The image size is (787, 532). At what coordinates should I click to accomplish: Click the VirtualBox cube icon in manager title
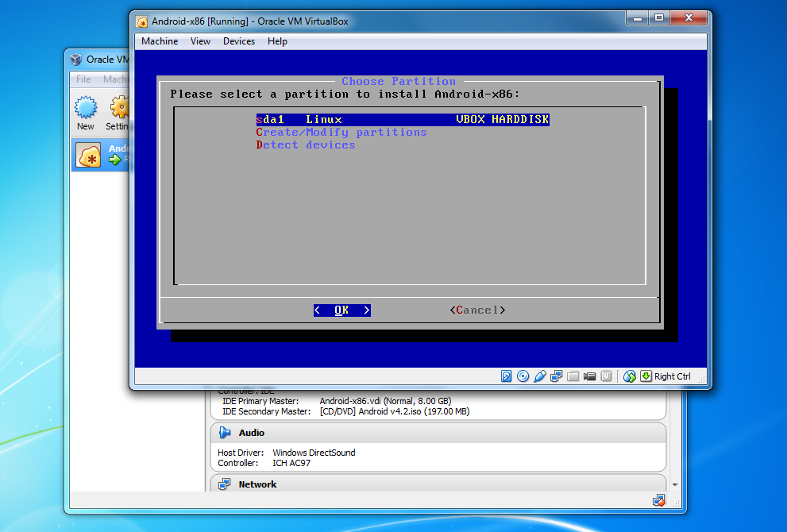click(75, 60)
